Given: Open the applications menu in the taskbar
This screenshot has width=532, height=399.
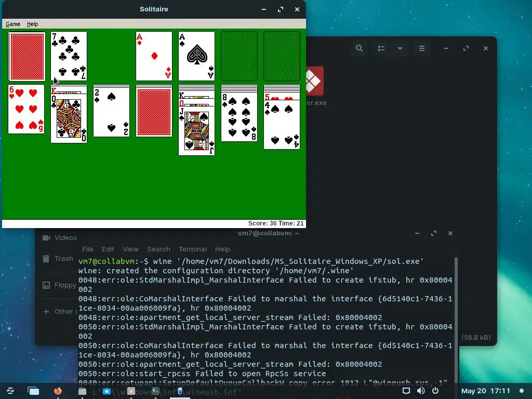Looking at the screenshot, I should 10,391.
